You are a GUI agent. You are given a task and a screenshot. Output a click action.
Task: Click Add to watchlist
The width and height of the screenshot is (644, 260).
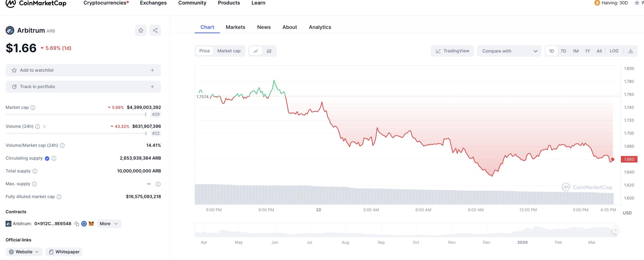pyautogui.click(x=83, y=70)
